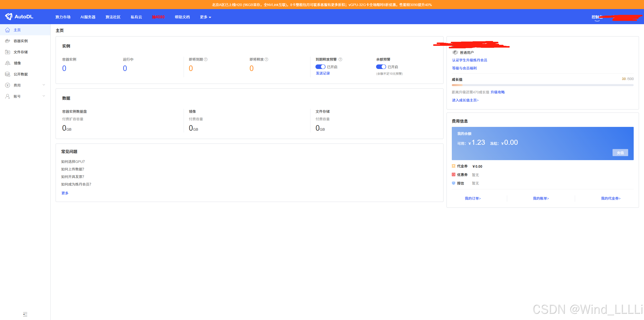Viewport: 644px width, 320px height.
Task: Click the file storage sidebar icon
Action: (8, 52)
